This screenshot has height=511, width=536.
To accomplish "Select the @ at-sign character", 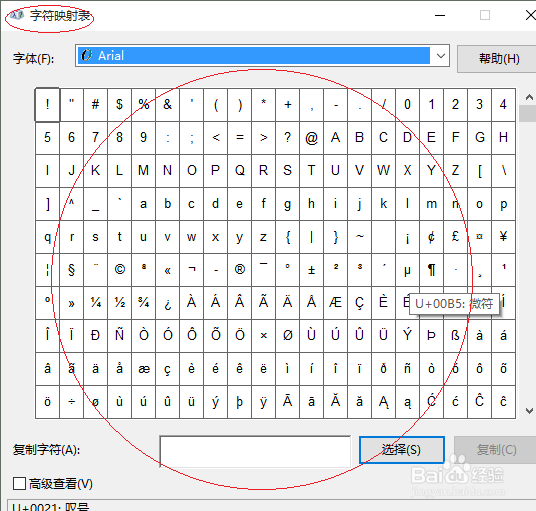I will (311, 138).
